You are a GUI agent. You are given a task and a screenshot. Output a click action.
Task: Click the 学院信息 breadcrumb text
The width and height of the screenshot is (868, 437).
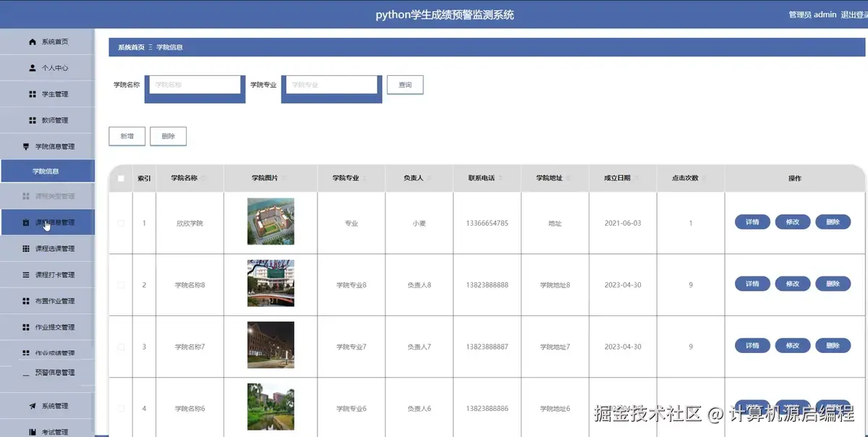click(x=170, y=47)
